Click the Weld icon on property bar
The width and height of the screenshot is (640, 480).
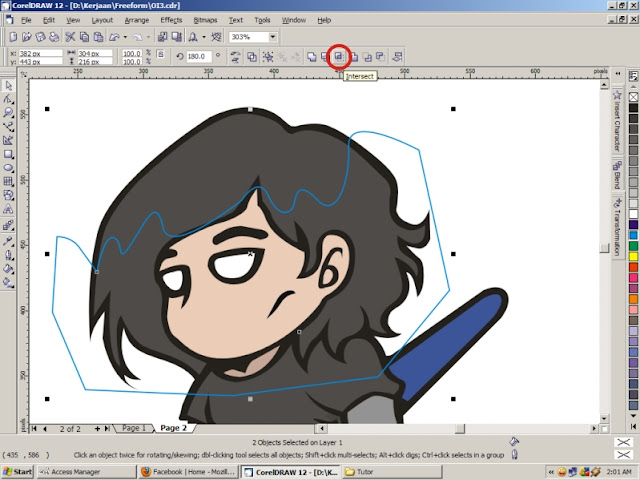tap(311, 57)
